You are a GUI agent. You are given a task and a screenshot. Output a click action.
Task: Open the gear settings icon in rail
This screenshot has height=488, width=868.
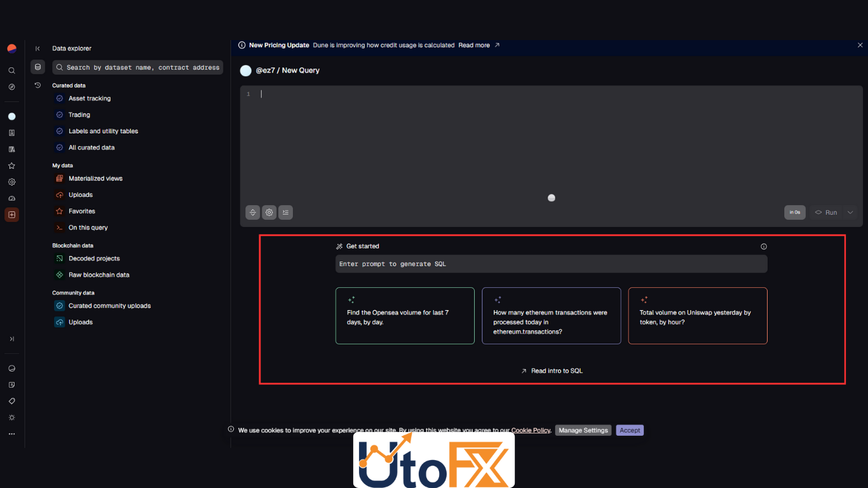[11, 182]
